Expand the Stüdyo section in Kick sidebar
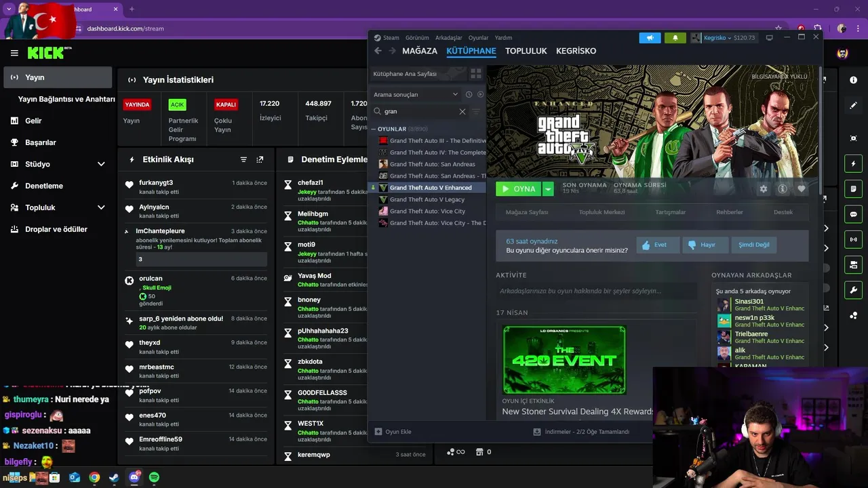 [x=101, y=164]
